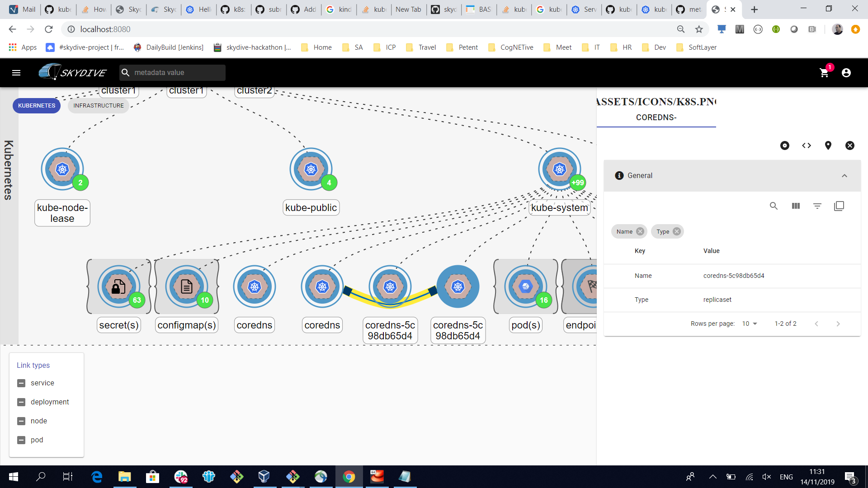This screenshot has height=488, width=868.
Task: Remove the Name filter chip
Action: coord(640,231)
